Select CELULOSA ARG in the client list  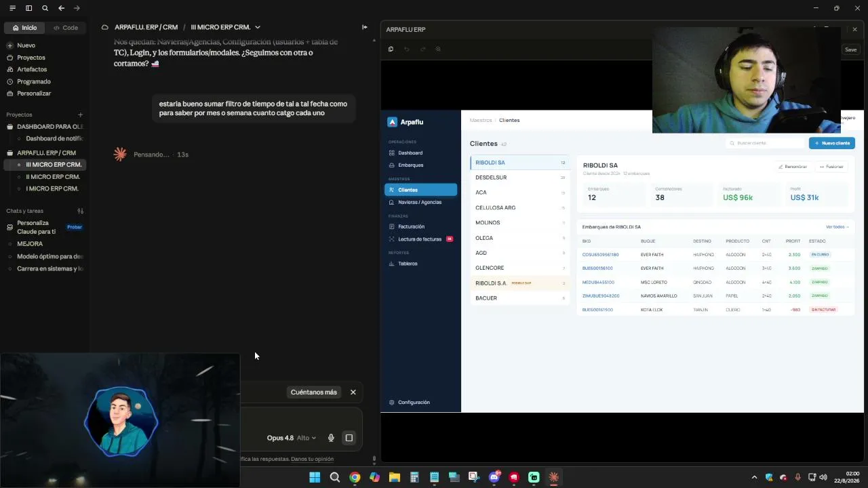click(x=519, y=207)
